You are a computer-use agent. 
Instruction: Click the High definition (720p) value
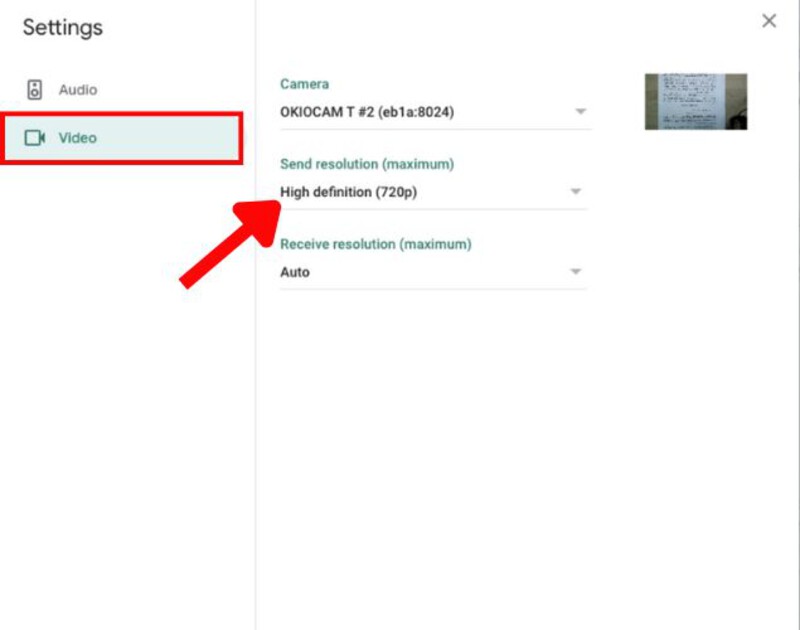pyautogui.click(x=348, y=192)
